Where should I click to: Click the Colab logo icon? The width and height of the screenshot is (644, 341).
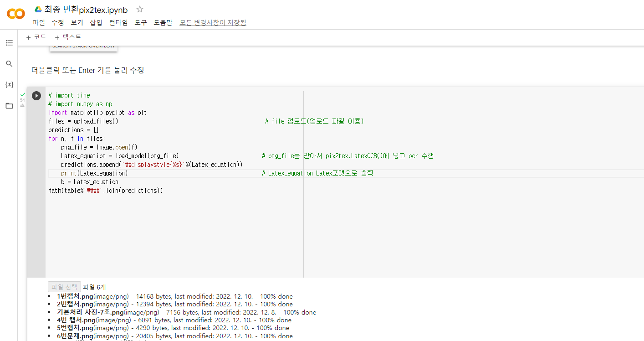(16, 14)
